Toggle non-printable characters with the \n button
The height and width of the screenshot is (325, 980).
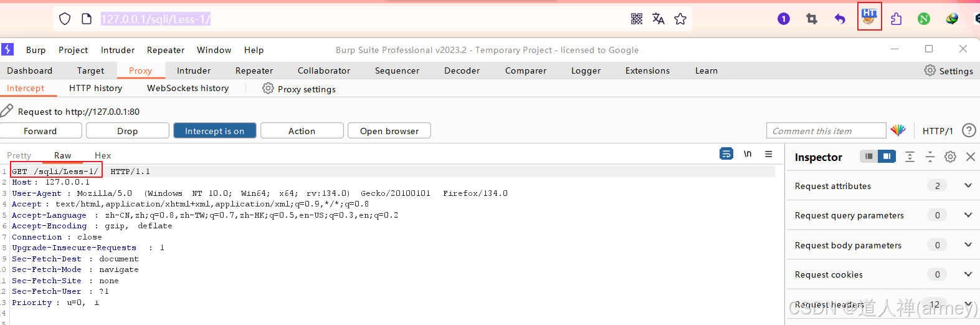coord(748,153)
